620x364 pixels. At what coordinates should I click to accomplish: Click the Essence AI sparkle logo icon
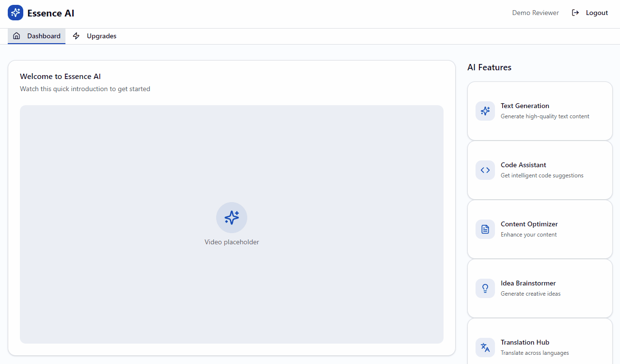(16, 13)
